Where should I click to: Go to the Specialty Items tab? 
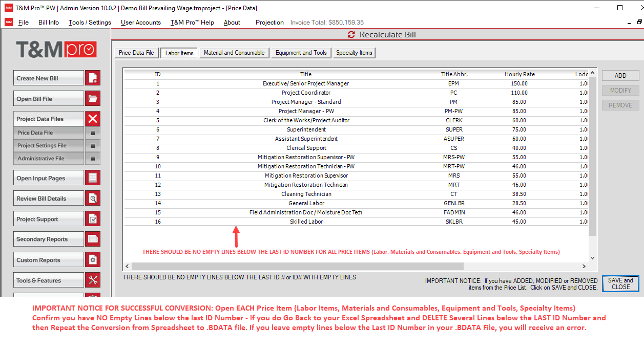(355, 53)
